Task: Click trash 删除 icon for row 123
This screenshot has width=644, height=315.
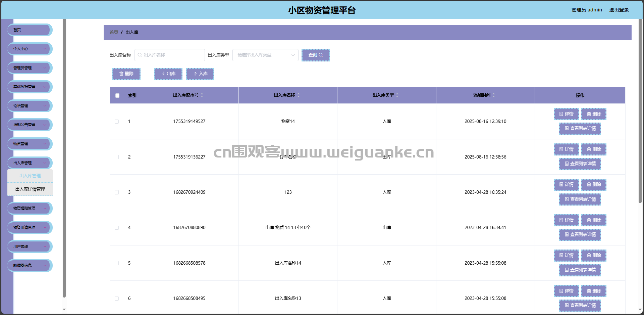Action: (x=589, y=184)
